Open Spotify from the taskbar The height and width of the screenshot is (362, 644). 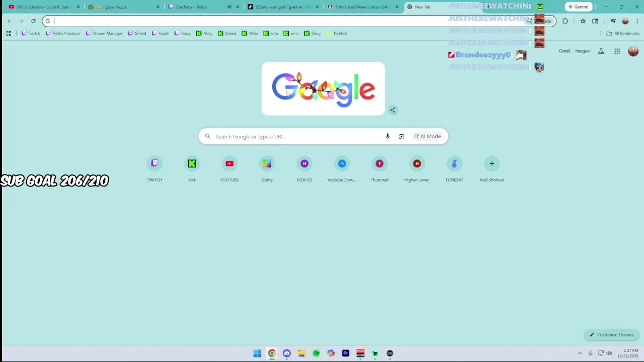coord(316,353)
